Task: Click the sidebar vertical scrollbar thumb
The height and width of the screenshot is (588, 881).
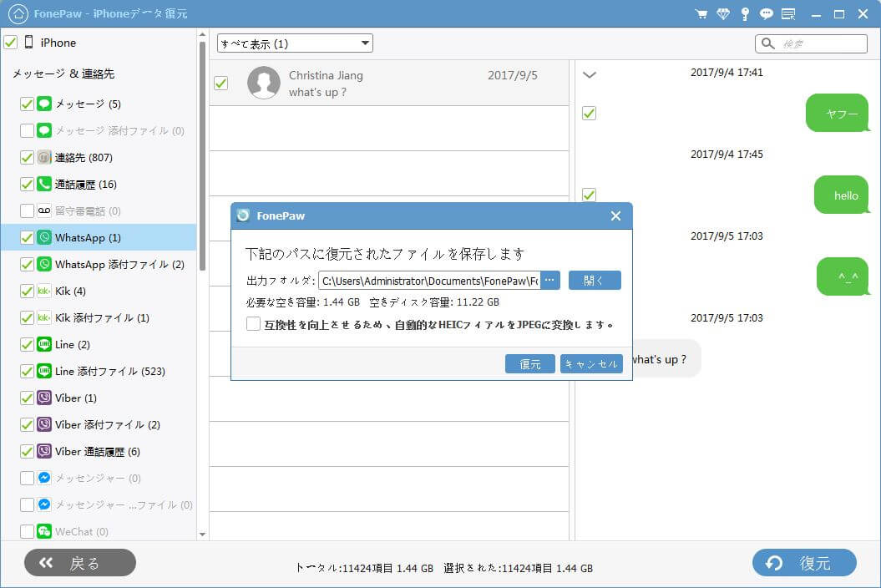Action: click(202, 155)
